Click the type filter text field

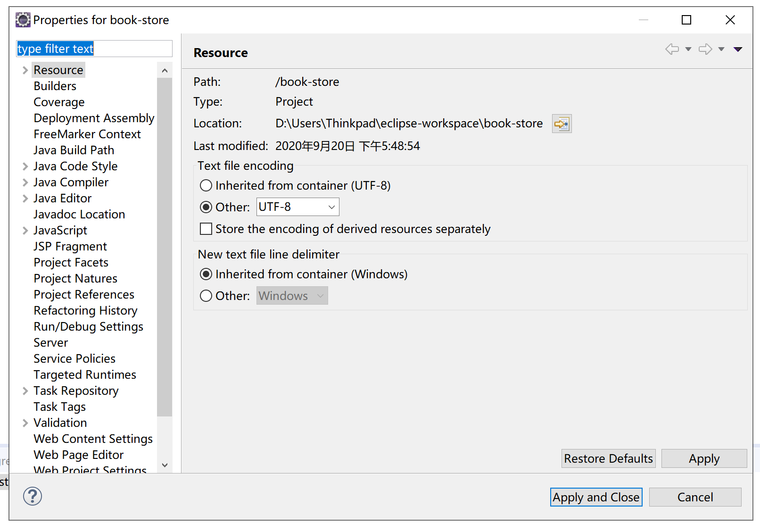point(94,49)
